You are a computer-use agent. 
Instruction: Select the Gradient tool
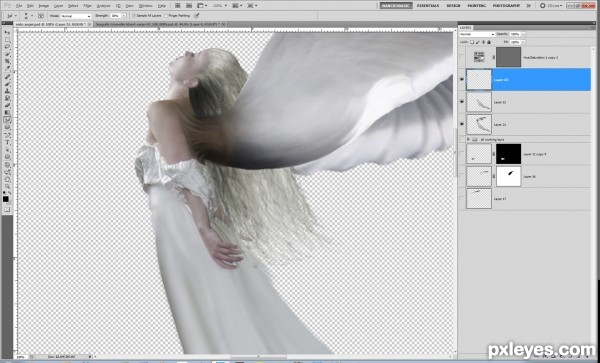[x=7, y=112]
